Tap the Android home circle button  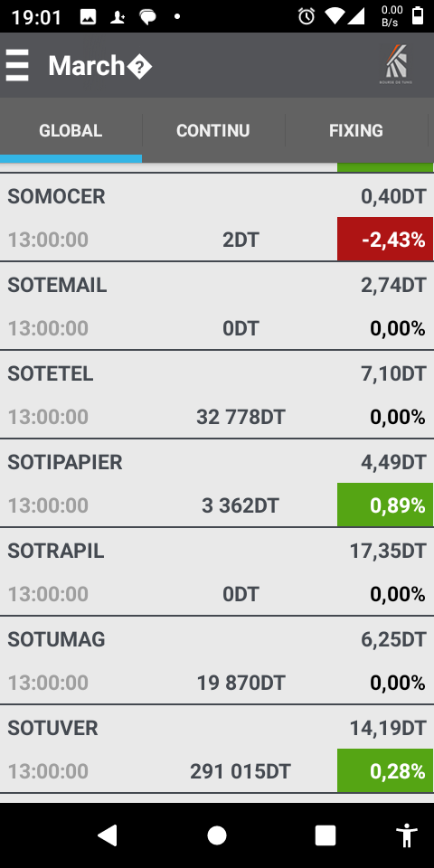coord(217,835)
